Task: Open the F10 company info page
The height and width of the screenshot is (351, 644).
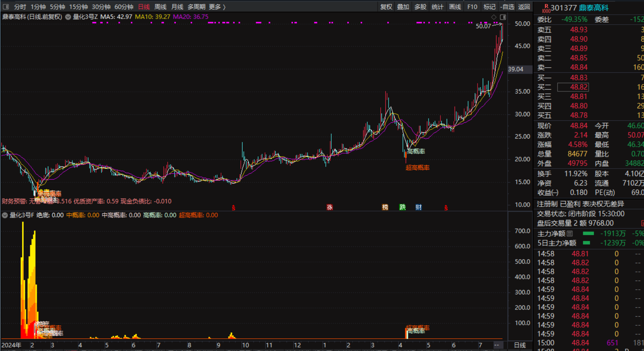Action: click(x=472, y=7)
